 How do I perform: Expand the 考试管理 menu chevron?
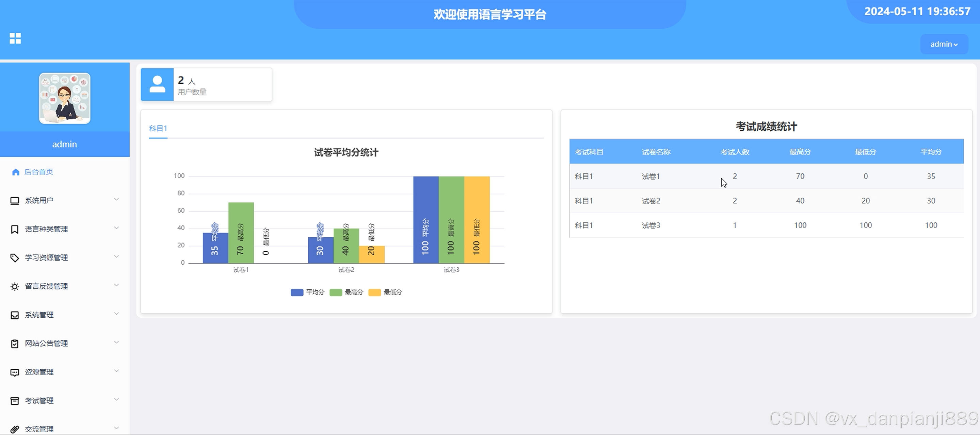[116, 399]
